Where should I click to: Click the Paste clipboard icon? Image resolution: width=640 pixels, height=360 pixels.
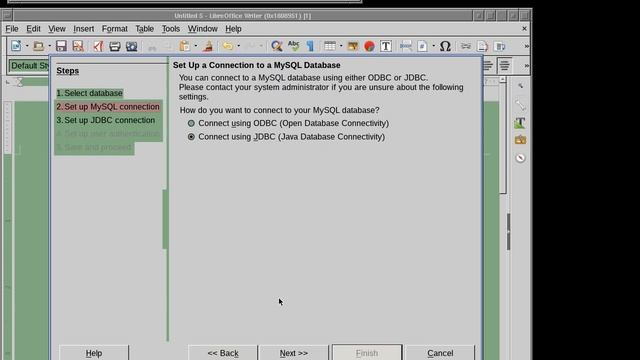coord(184,46)
